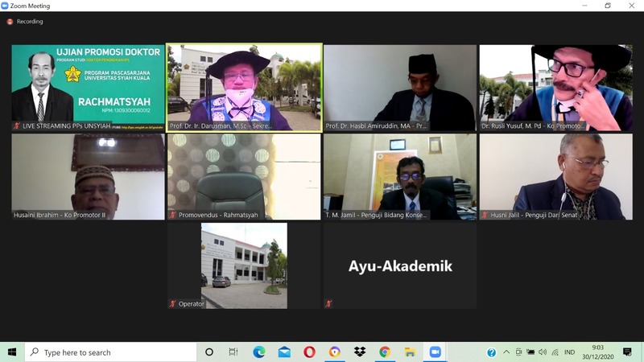
Task: Open Dropbox from the taskbar
Action: (359, 352)
